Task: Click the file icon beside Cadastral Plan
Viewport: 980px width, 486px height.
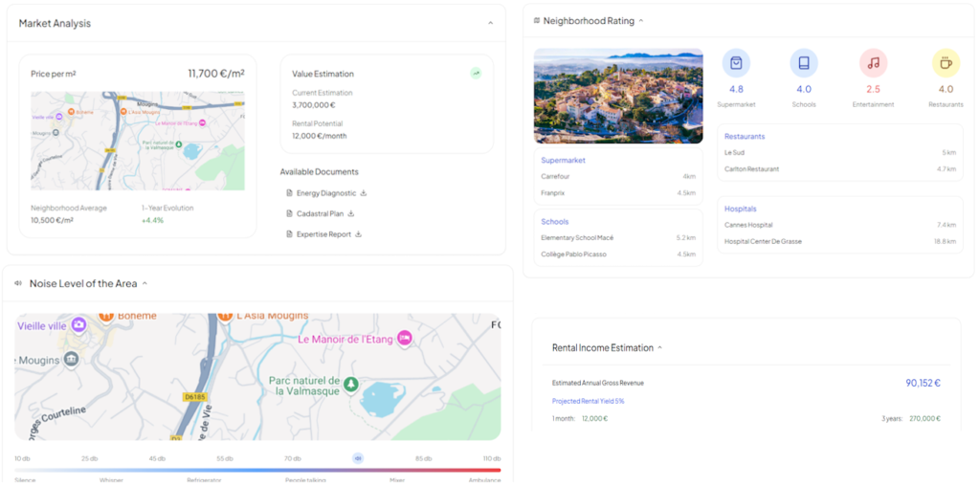Action: 289,213
